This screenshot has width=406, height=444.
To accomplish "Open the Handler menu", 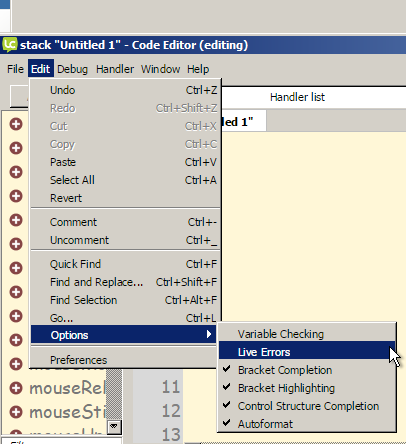I will click(x=115, y=69).
